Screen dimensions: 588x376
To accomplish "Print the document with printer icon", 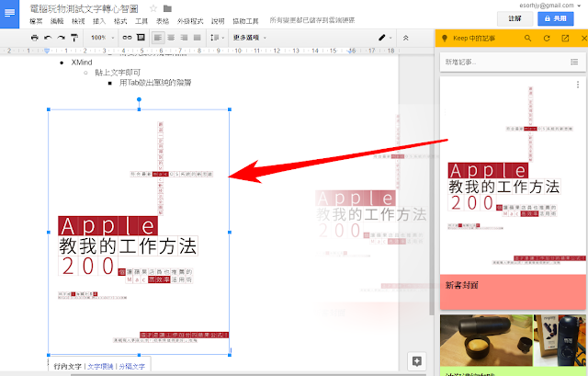I will click(35, 38).
